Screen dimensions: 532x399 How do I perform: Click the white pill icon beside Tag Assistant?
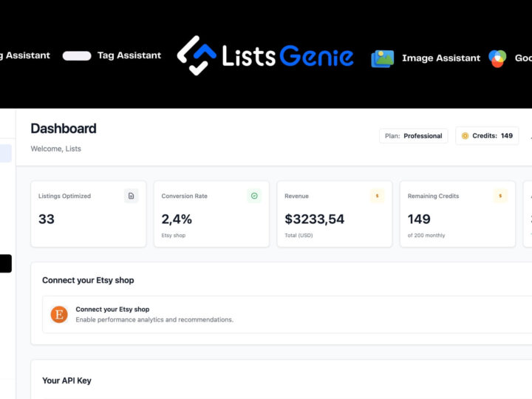[77, 55]
